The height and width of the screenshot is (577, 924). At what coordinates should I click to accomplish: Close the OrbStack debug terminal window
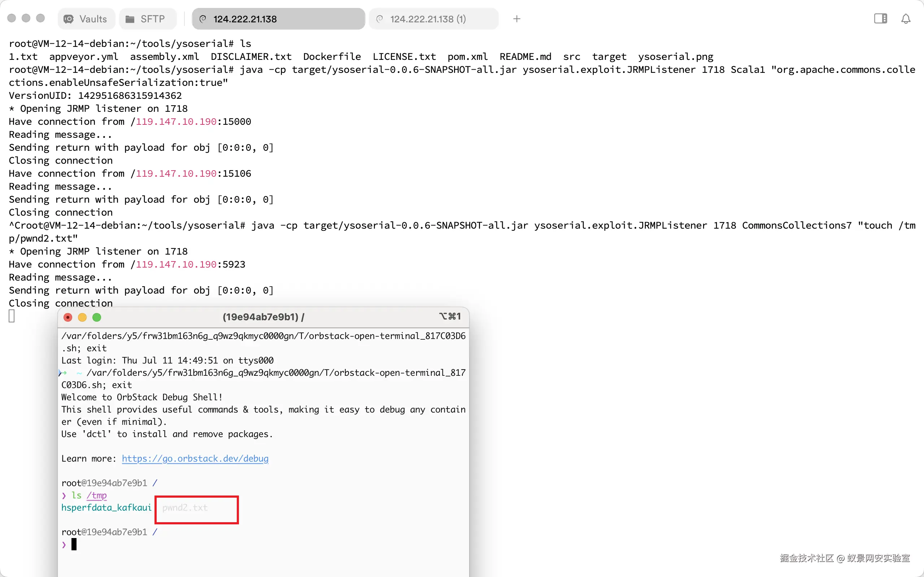click(68, 317)
